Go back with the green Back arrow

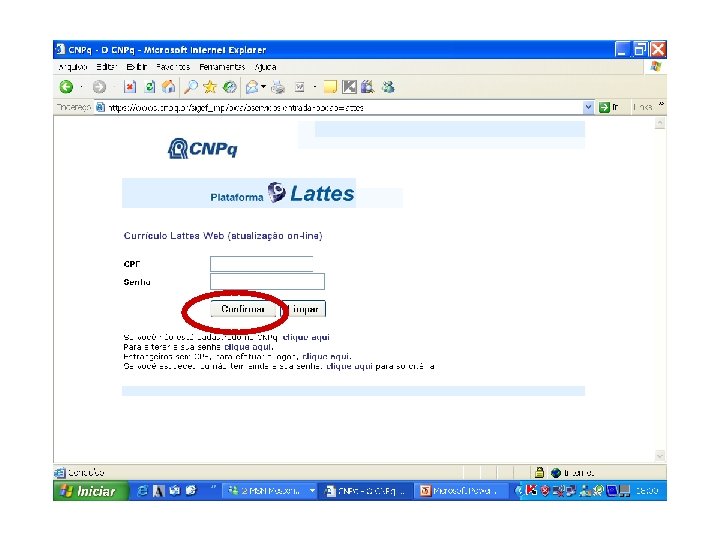click(67, 87)
